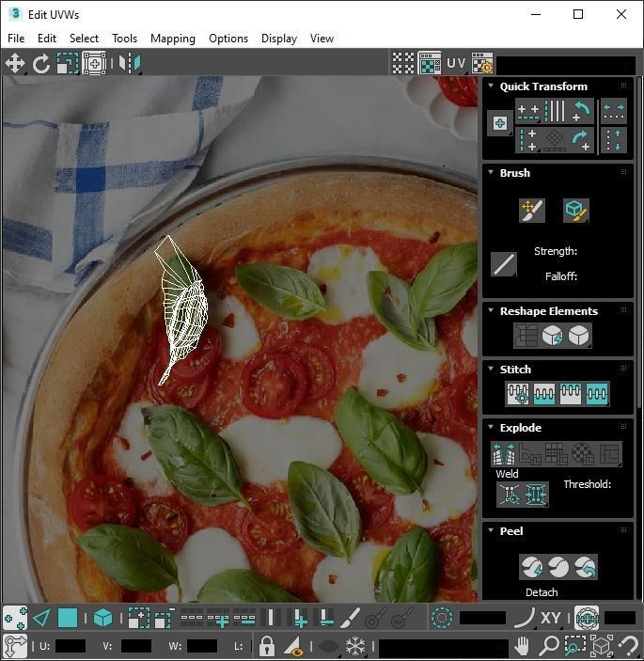Toggle Peel Mode icon

click(x=558, y=567)
